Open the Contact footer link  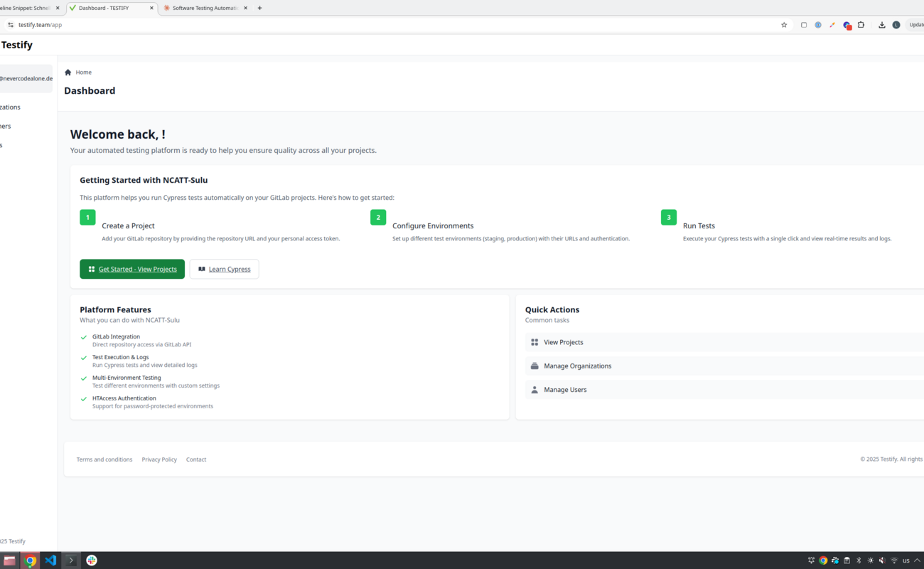coord(196,459)
